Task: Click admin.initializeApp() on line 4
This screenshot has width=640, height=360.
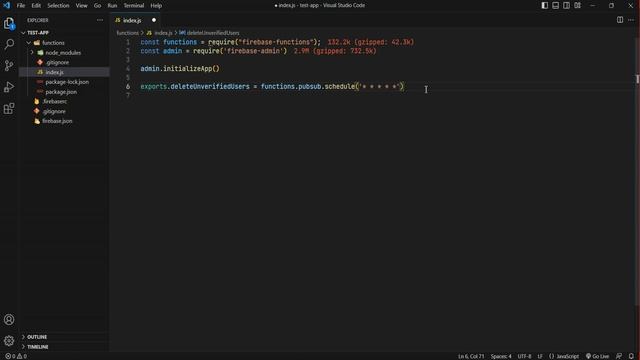Action: pos(180,69)
